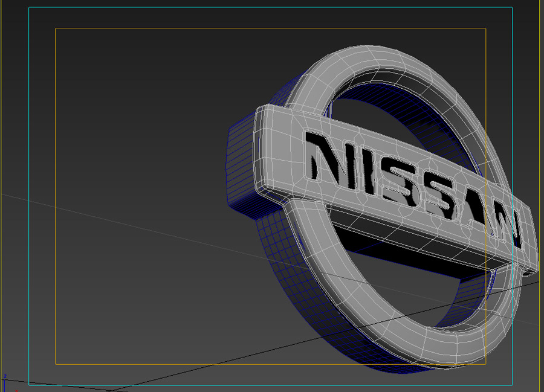Select the horizontal badge bar's blank left end
This screenshot has width=544, height=392.
point(280,152)
